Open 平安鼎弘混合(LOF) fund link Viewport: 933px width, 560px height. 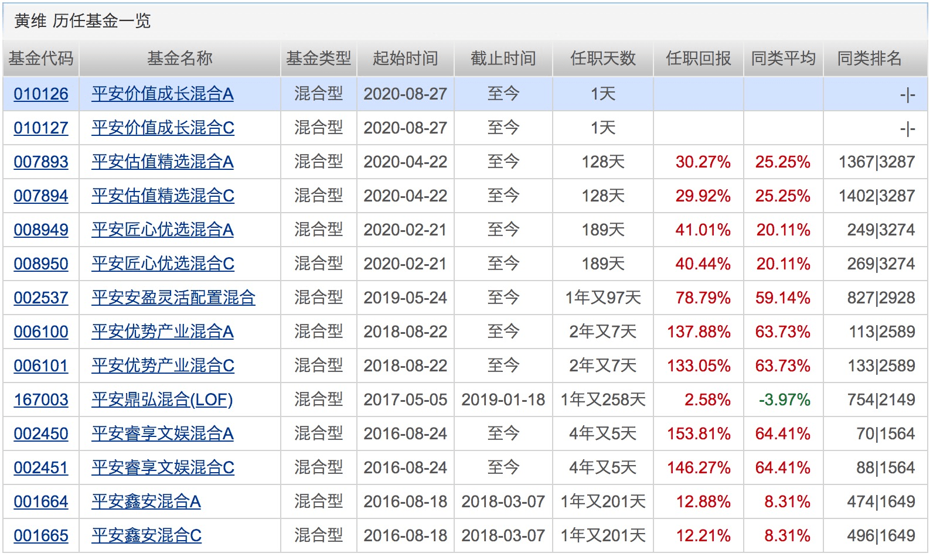point(162,399)
